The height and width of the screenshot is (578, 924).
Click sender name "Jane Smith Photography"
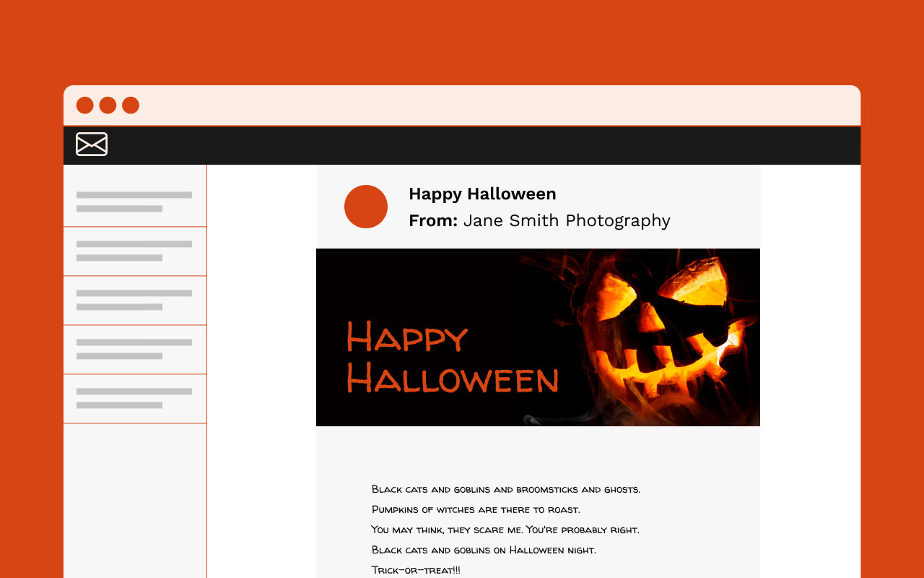click(567, 220)
